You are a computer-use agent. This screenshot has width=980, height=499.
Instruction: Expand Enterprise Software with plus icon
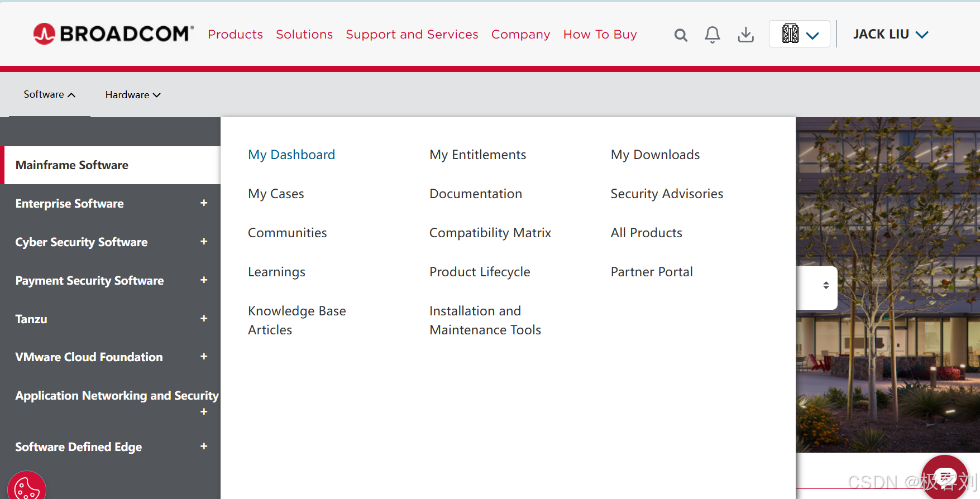click(204, 203)
